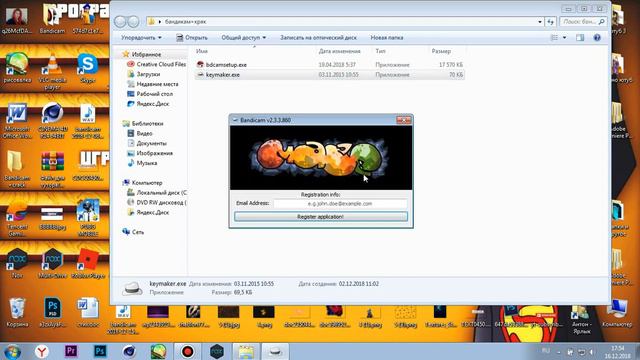Switch to keymaker hat icon in taskbar

275,351
